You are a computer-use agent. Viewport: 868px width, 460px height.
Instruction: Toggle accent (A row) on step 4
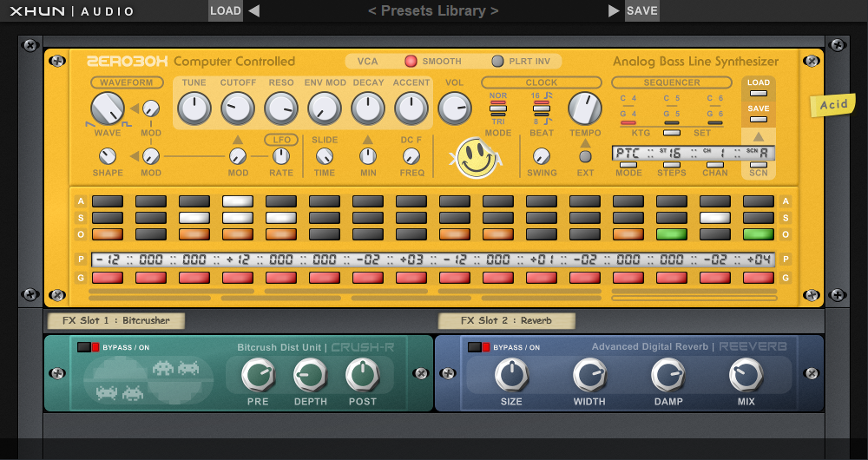pos(238,201)
